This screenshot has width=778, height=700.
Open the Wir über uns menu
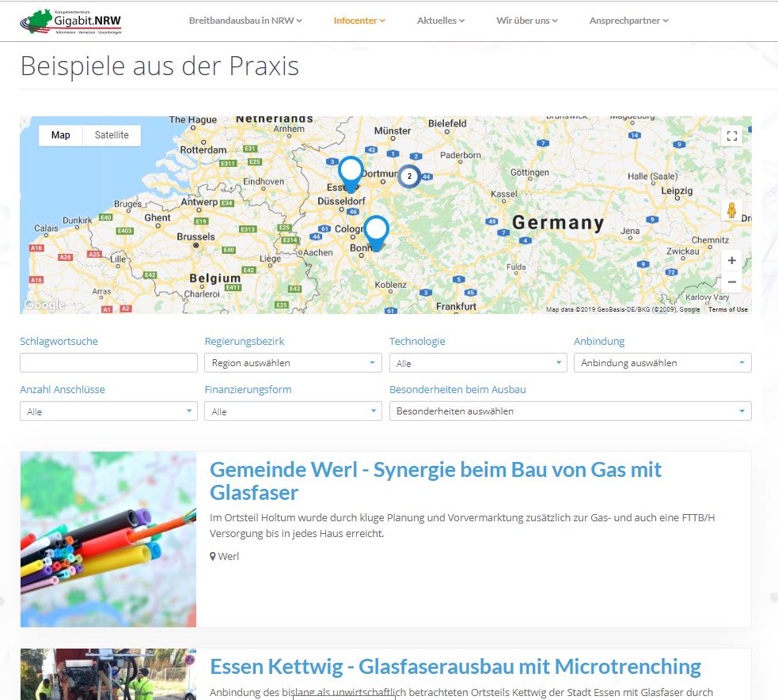(527, 21)
